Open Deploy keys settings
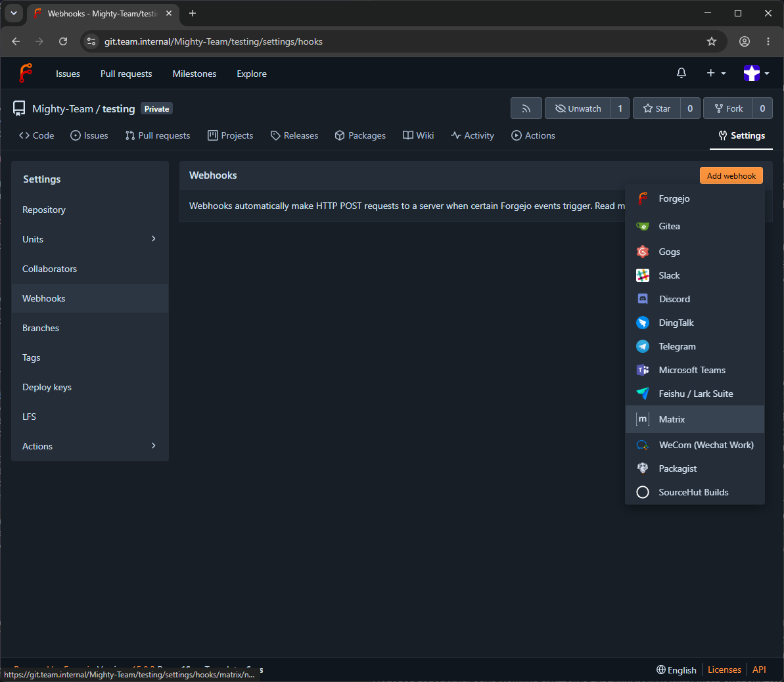The image size is (784, 682). 90,387
